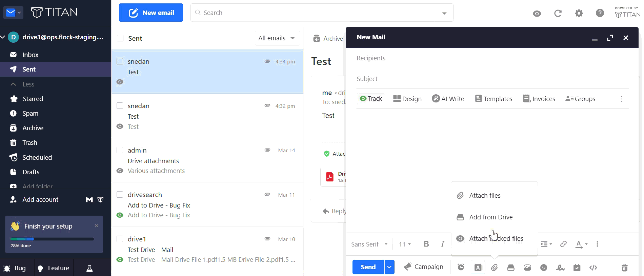The width and height of the screenshot is (644, 276).
Task: Click the Feature button at bottom left
Action: (54, 268)
